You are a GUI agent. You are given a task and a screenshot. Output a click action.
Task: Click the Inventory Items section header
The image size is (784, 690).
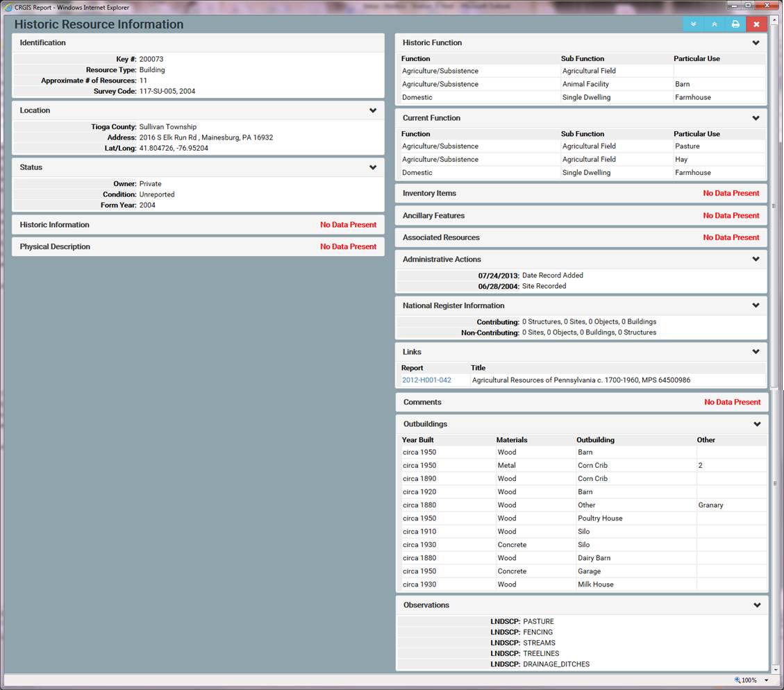(x=429, y=194)
